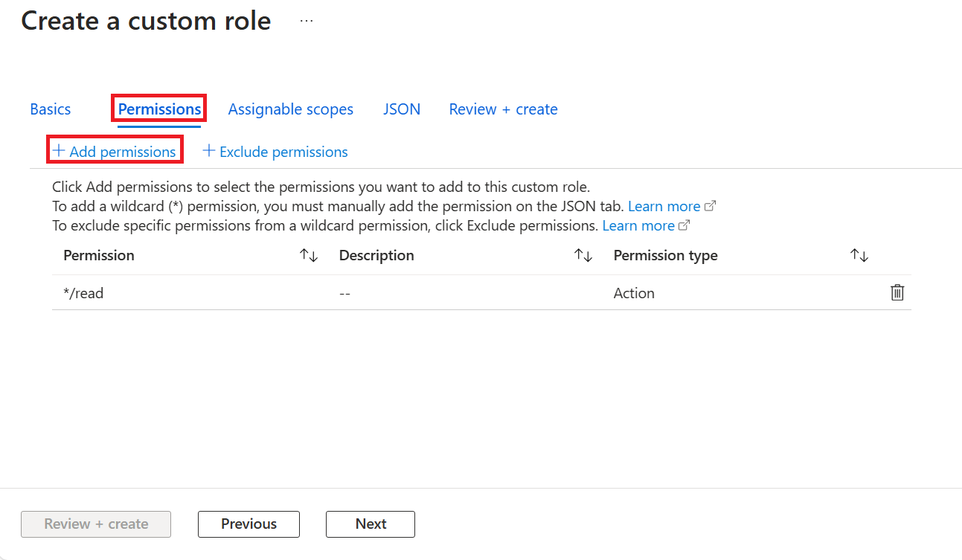962x560 pixels.
Task: Click the second Learn more link
Action: 638,225
